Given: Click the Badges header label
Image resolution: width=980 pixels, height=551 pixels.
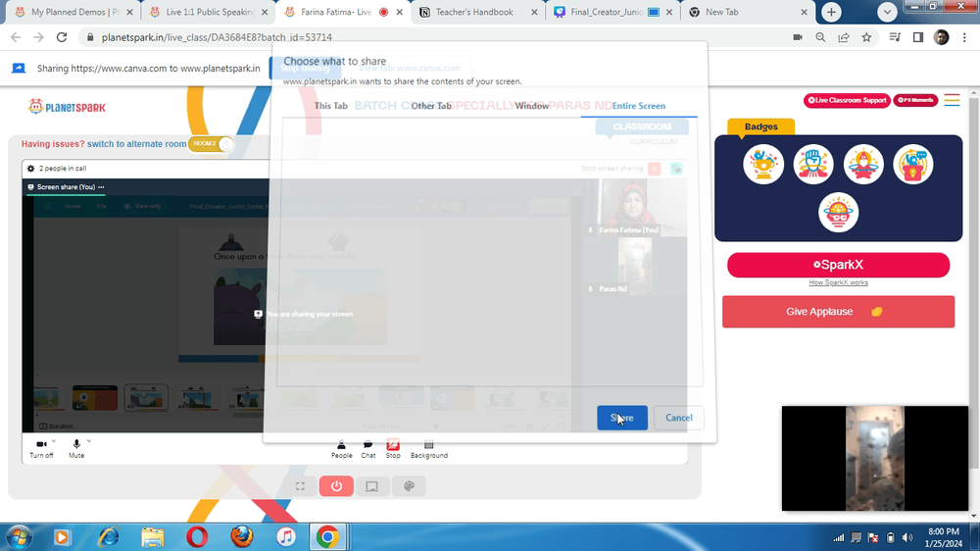Looking at the screenshot, I should click(760, 126).
